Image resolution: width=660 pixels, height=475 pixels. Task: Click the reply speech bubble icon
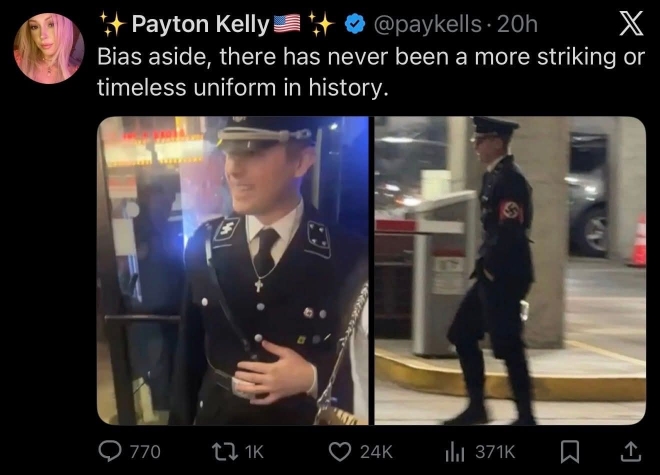110,451
